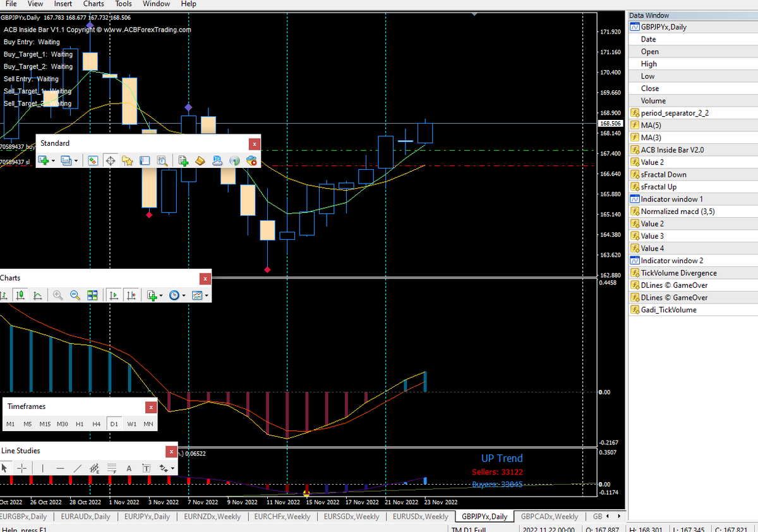Launch the Strategy Tester
The image size is (758, 532).
[x=162, y=160]
